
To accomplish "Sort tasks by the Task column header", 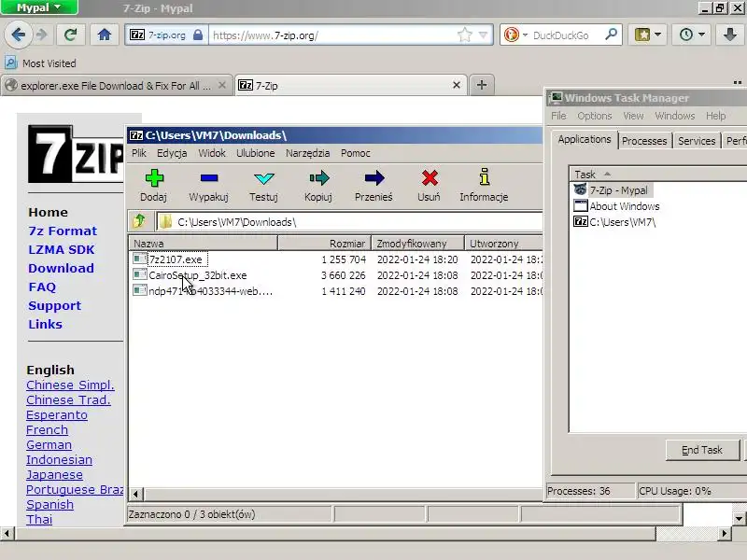I will (x=657, y=174).
